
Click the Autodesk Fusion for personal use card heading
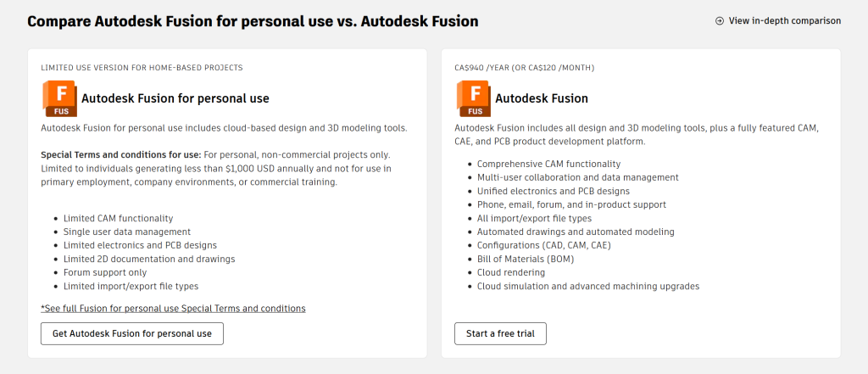tap(175, 98)
